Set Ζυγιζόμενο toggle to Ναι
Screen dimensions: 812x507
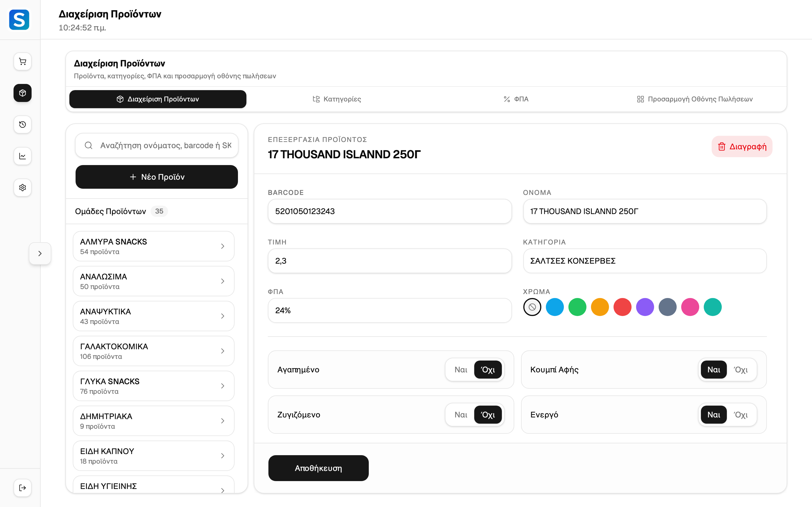pos(461,415)
